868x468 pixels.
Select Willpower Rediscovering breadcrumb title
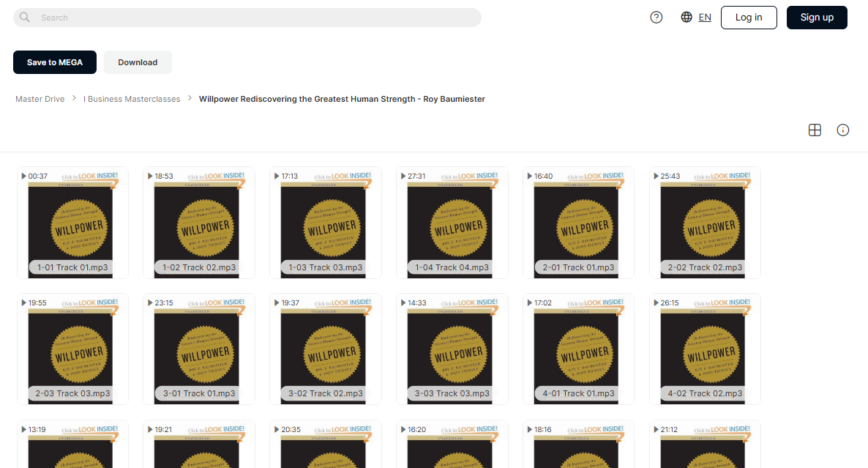pyautogui.click(x=342, y=99)
